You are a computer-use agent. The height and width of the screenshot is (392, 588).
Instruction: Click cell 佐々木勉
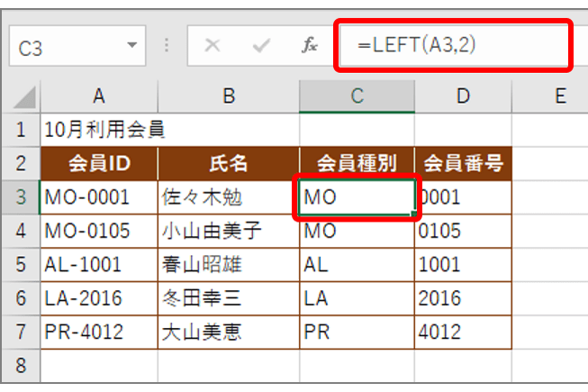(x=229, y=197)
